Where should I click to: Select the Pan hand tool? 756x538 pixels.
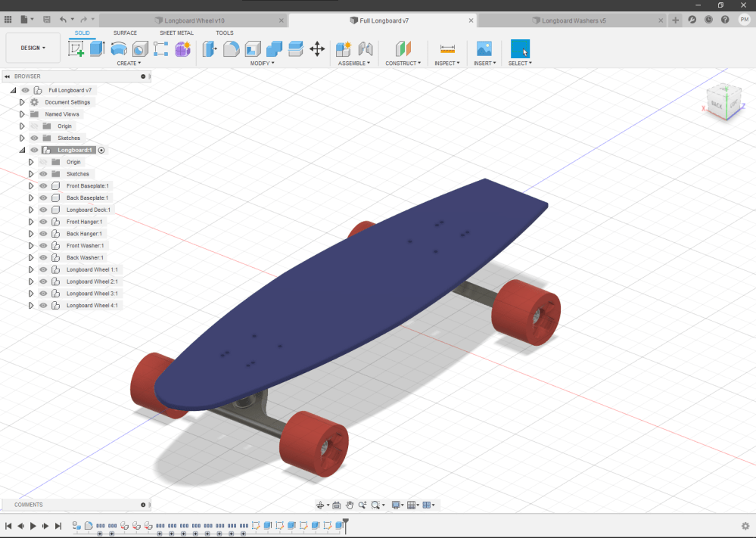(x=350, y=505)
